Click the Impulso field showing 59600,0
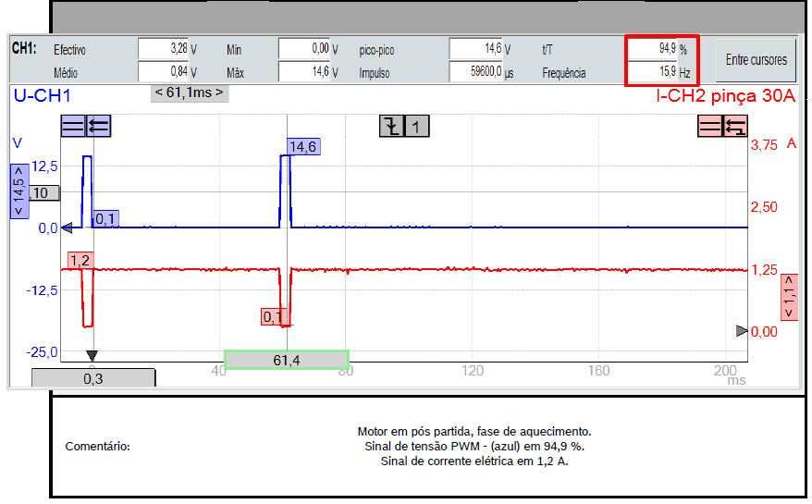Image resolution: width=812 pixels, height=504 pixels. click(x=475, y=71)
